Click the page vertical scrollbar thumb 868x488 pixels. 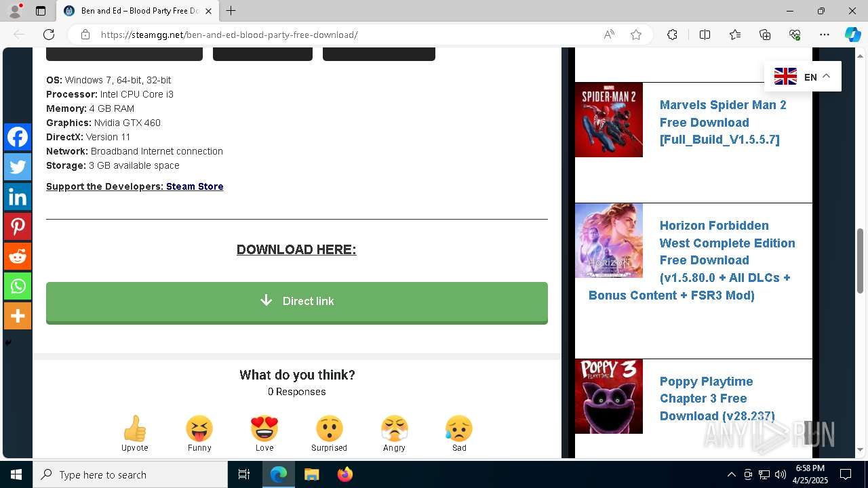tap(860, 261)
